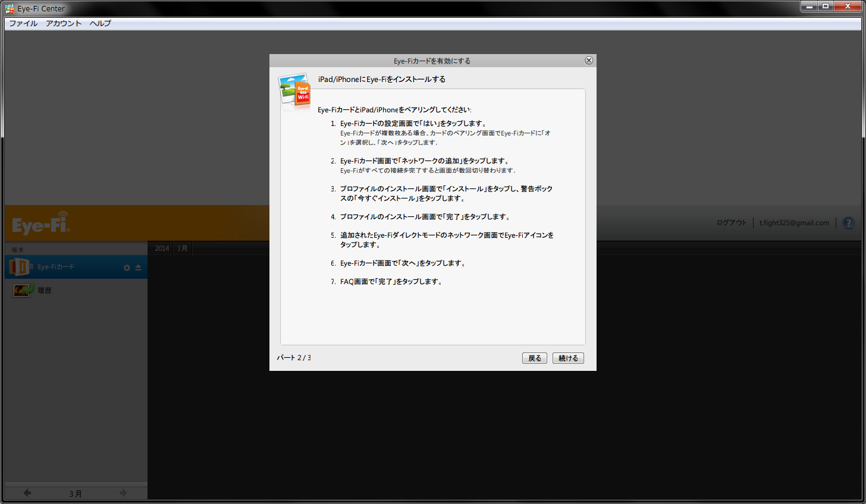This screenshot has width=866, height=504.
Task: Open Eye-Fi card settings gear icon
Action: point(127,268)
